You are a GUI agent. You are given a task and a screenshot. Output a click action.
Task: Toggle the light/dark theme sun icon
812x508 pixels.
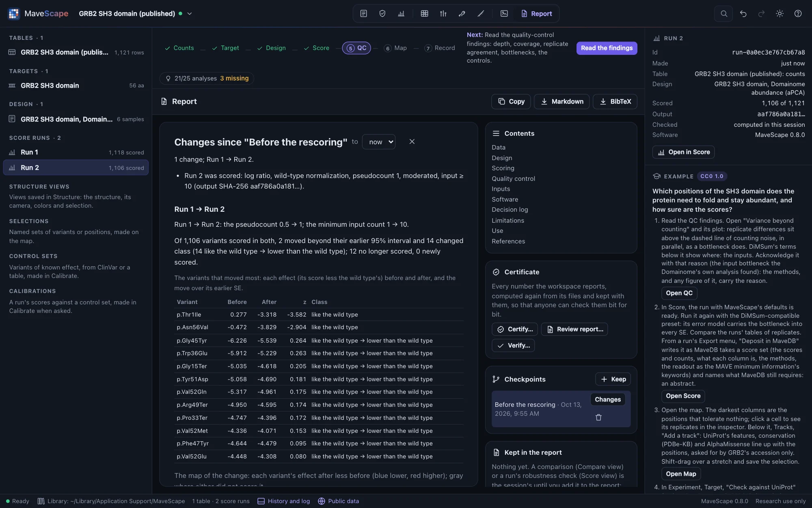[x=780, y=13]
